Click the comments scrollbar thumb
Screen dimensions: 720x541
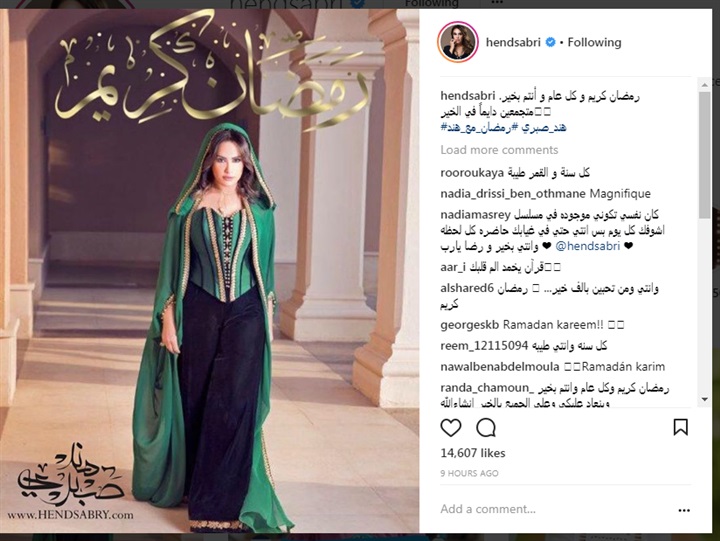click(x=704, y=154)
